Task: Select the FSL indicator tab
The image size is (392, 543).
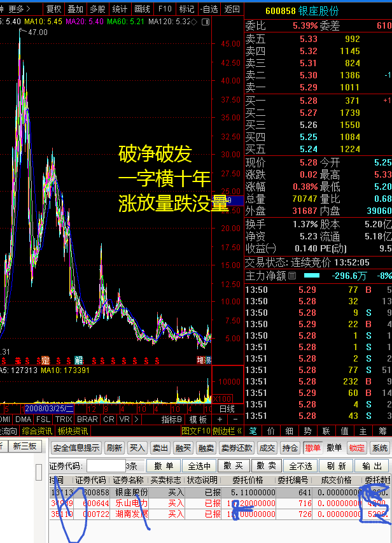Action: (43, 420)
